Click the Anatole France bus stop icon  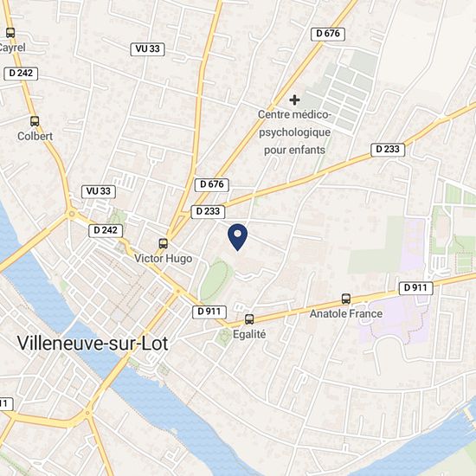coord(346,299)
